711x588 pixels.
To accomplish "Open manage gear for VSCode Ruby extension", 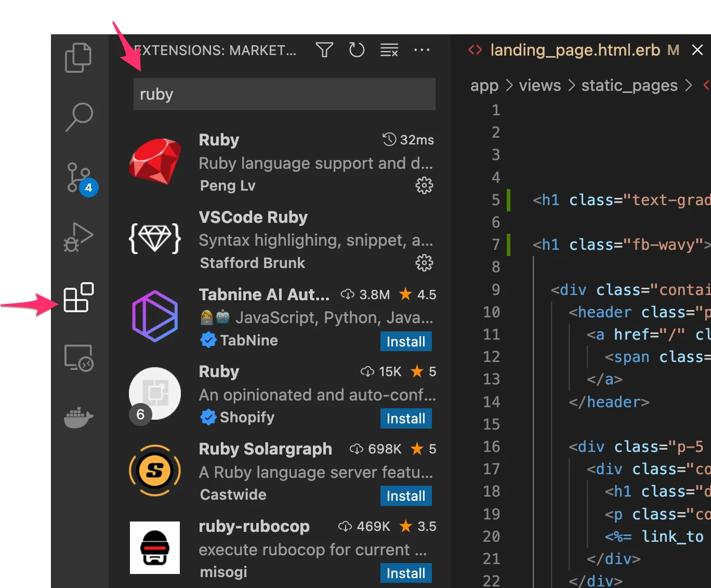I will click(x=424, y=263).
